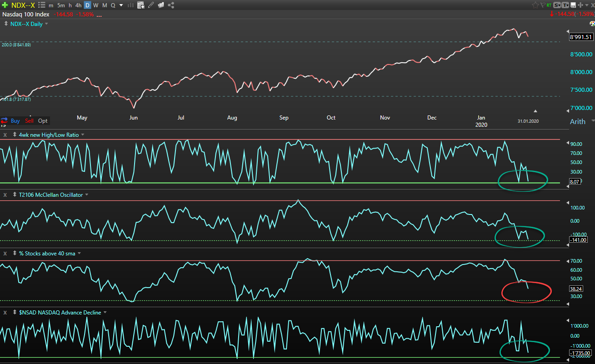Select the pencil drawing tools icon
Screen dimensions: 595x364
tap(151, 5)
